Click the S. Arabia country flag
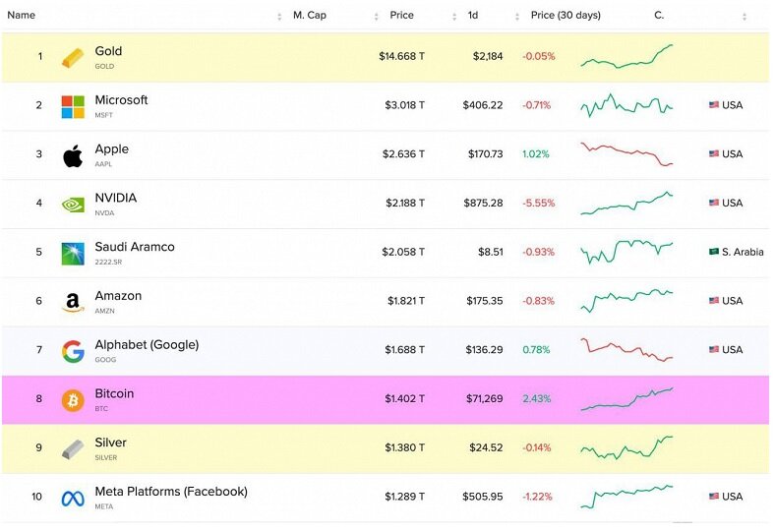Image resolution: width=775 pixels, height=532 pixels. [x=714, y=252]
